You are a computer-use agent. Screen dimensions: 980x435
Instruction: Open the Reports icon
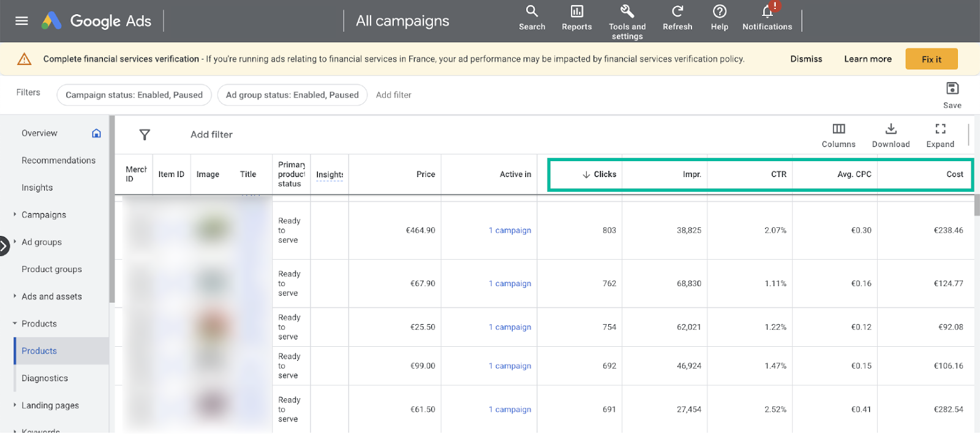point(576,12)
